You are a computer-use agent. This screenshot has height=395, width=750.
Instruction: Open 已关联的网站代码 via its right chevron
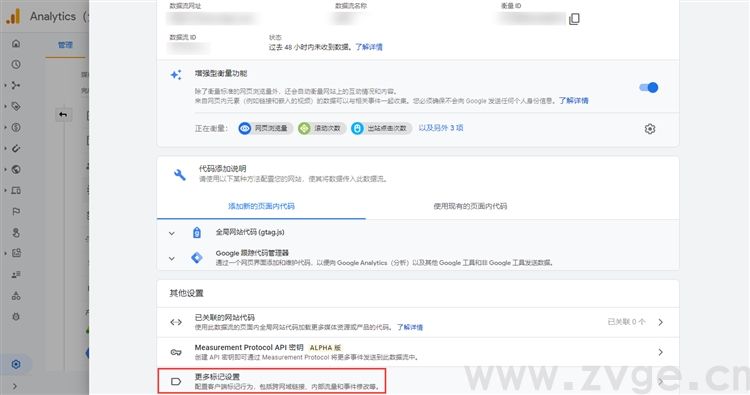[661, 322]
